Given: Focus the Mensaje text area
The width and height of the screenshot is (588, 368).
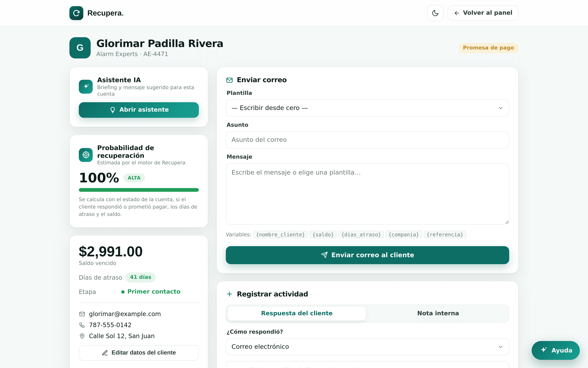Looking at the screenshot, I should (367, 194).
